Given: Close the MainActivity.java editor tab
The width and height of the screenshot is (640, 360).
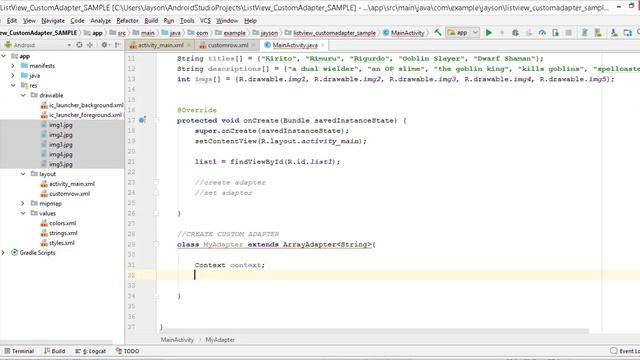Looking at the screenshot, I should 323,45.
